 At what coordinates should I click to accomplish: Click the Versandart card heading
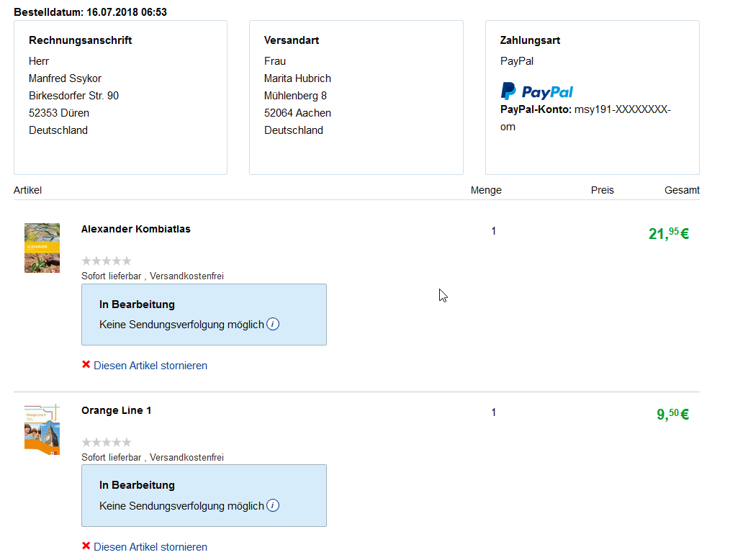click(x=292, y=40)
